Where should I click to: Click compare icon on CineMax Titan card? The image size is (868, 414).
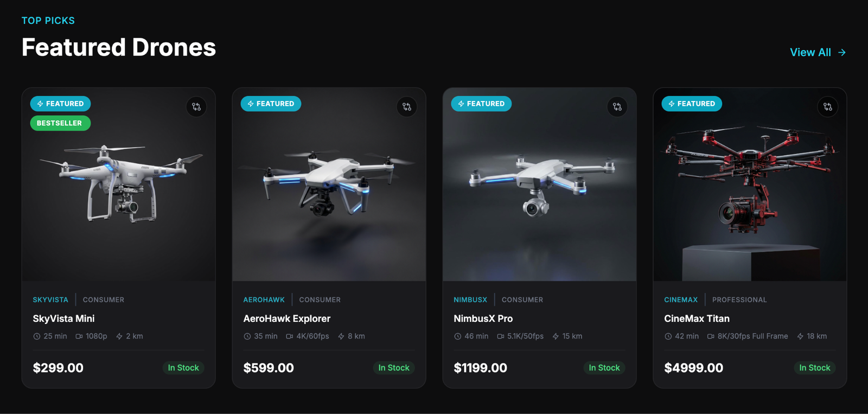click(828, 107)
